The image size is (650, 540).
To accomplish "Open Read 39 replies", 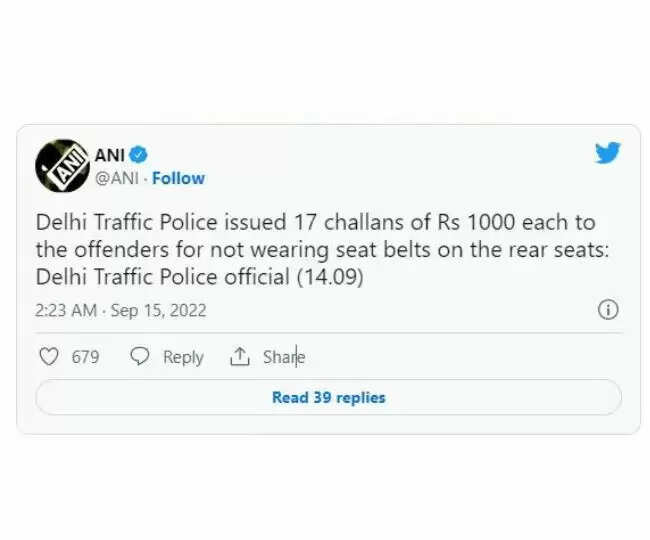I will (328, 397).
